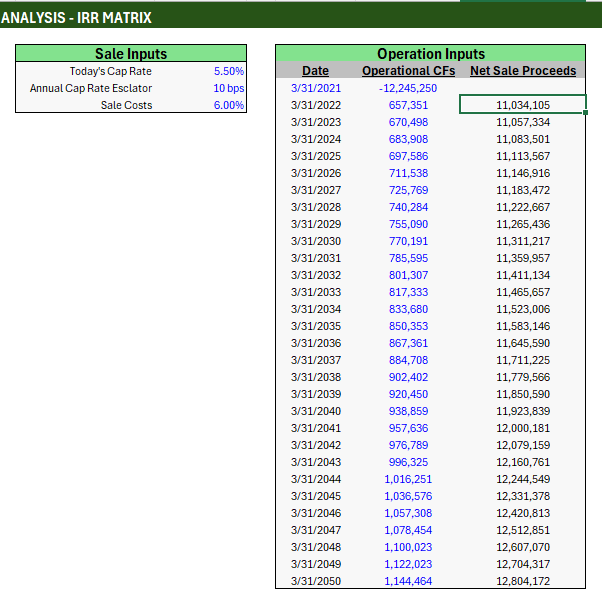Select net sale proceeds 11,183,472
The height and width of the screenshot is (606, 602).
point(523,190)
